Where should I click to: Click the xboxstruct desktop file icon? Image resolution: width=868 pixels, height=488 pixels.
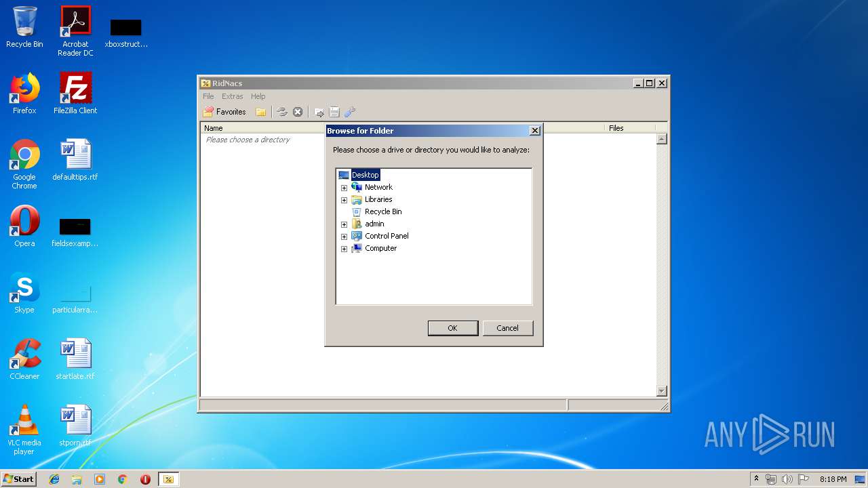(x=126, y=33)
